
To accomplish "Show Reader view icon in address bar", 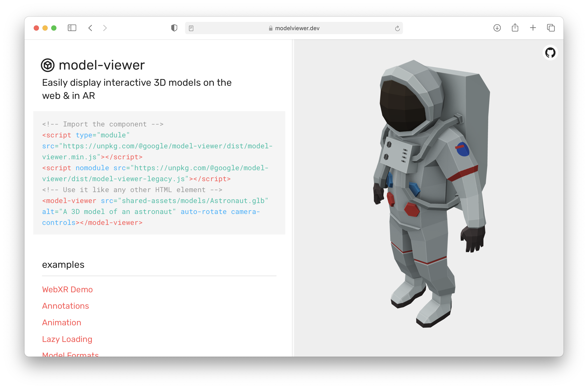I will click(x=191, y=28).
